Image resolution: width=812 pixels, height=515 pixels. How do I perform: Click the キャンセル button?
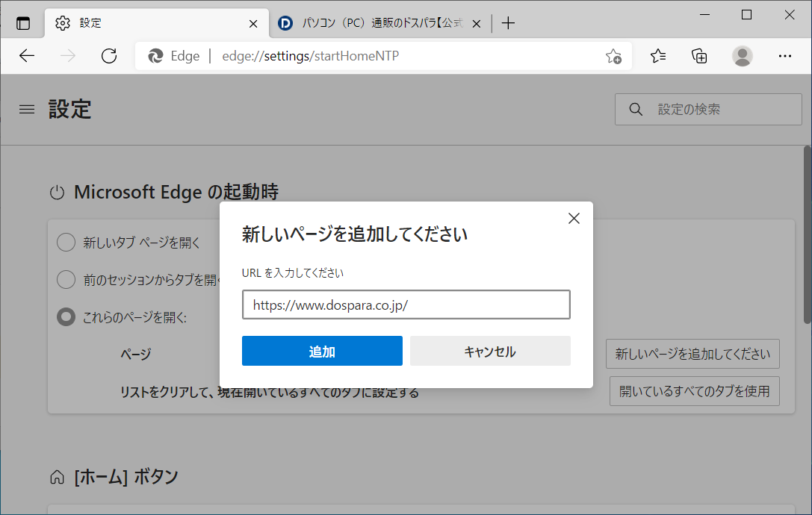pos(490,351)
